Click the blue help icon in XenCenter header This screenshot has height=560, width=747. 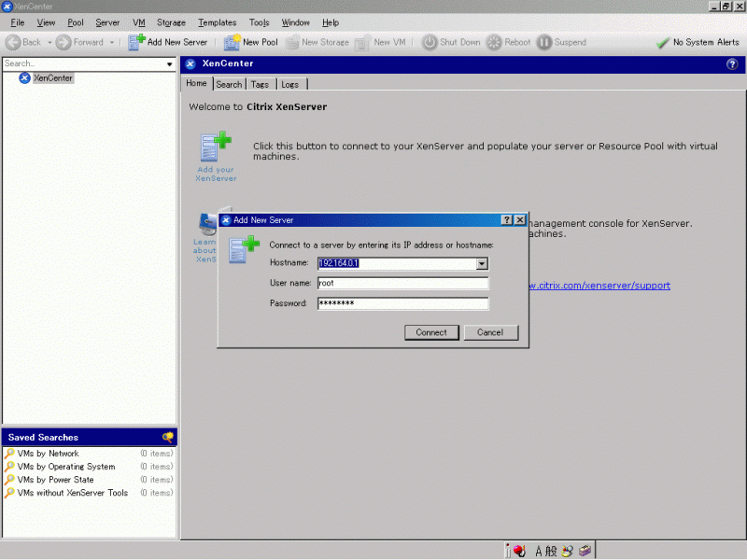[x=732, y=64]
